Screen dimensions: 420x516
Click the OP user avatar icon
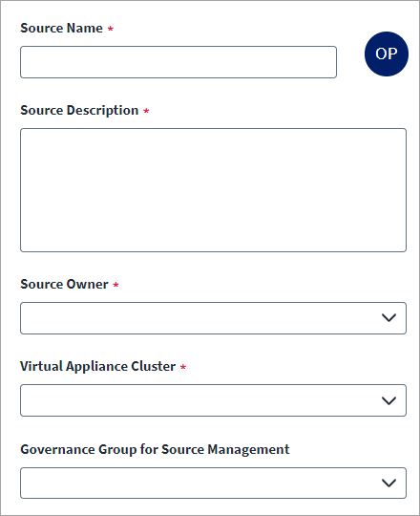point(387,54)
